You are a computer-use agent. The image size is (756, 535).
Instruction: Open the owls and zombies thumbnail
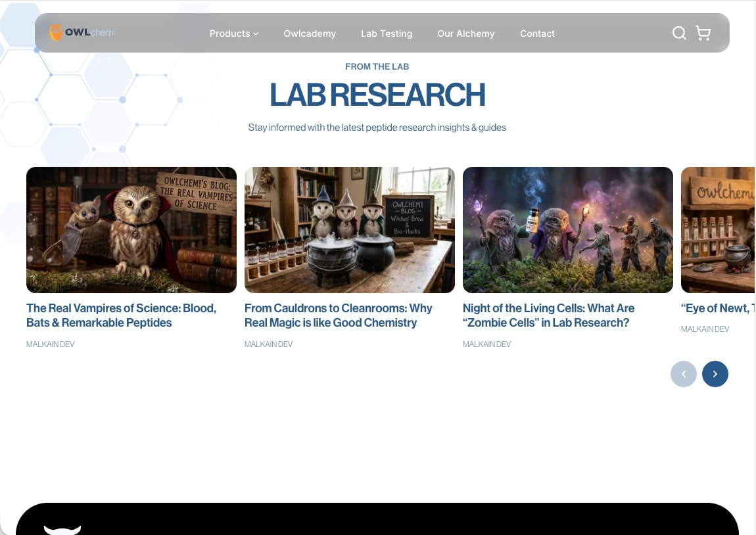(568, 230)
